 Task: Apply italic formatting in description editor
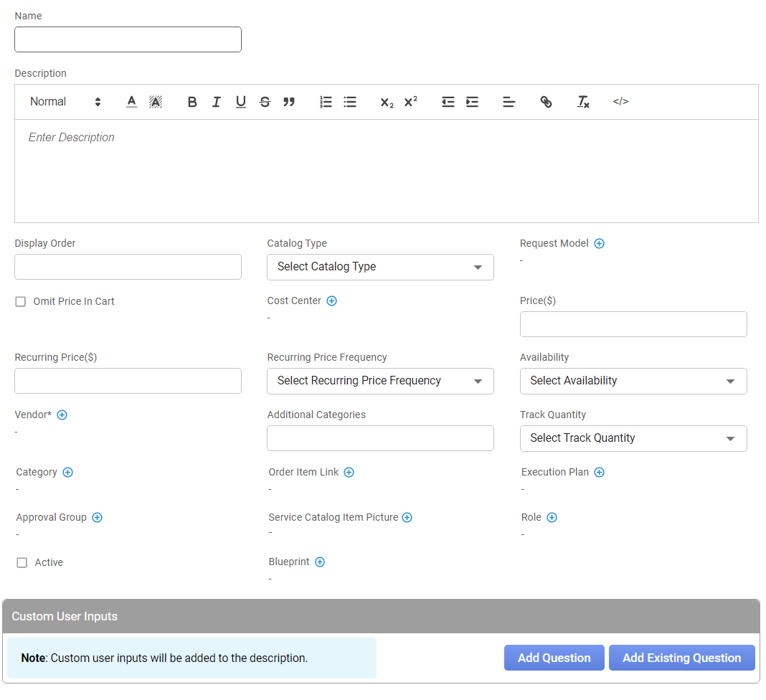pos(216,102)
